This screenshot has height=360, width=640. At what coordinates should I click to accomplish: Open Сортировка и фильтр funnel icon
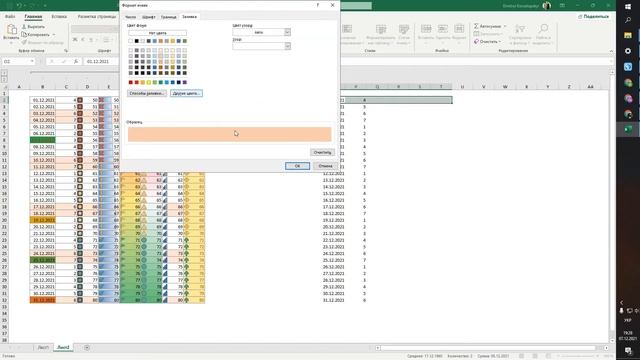(520, 29)
